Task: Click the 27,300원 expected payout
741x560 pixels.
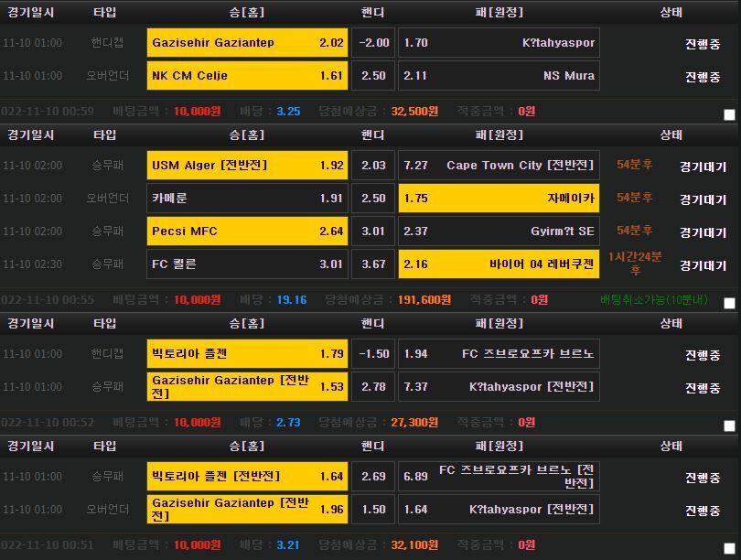Action: tap(414, 423)
